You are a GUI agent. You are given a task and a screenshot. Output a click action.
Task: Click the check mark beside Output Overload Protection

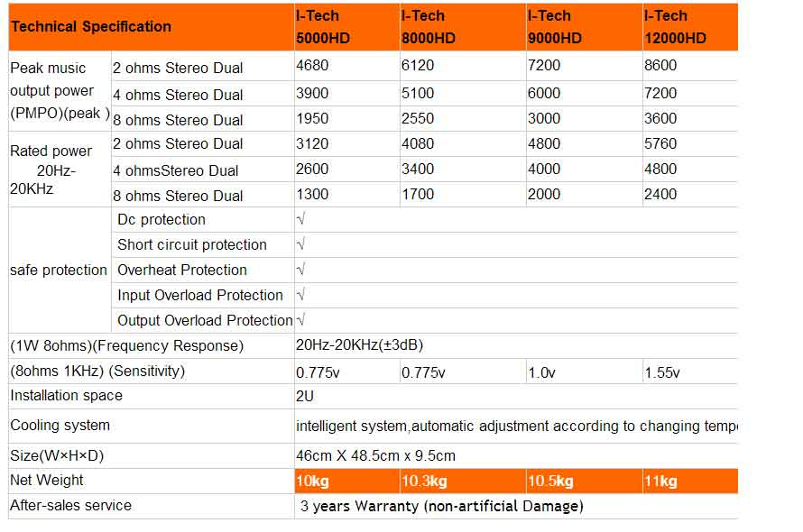click(300, 320)
